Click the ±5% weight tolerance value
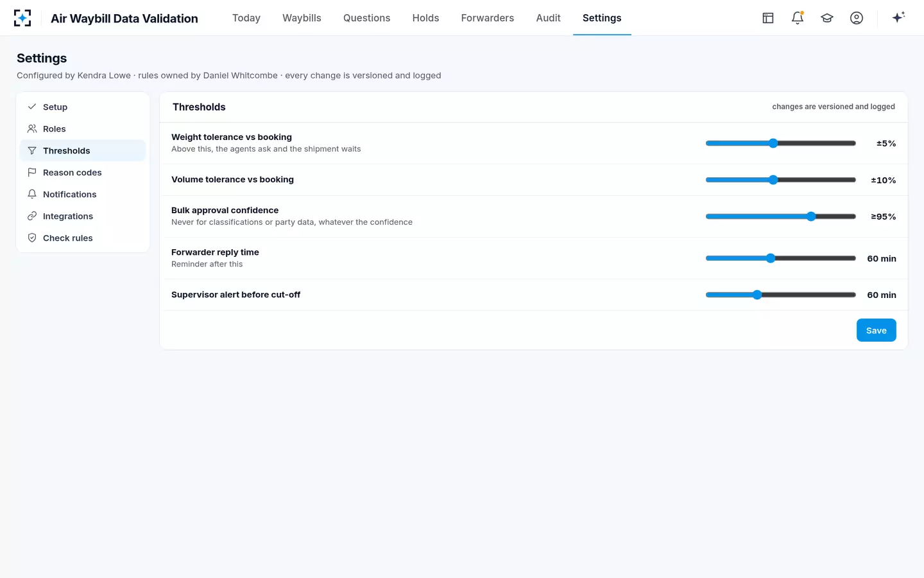This screenshot has width=924, height=578. point(886,143)
